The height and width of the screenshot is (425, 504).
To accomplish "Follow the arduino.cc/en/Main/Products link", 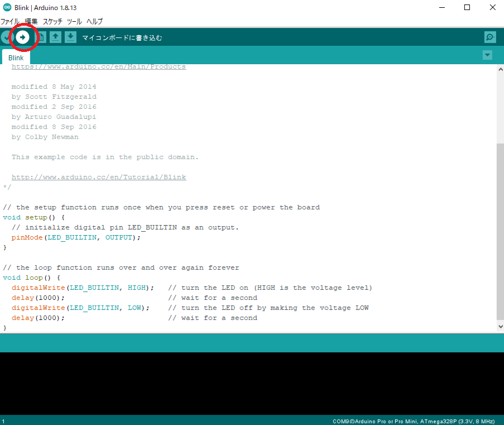I will click(99, 66).
